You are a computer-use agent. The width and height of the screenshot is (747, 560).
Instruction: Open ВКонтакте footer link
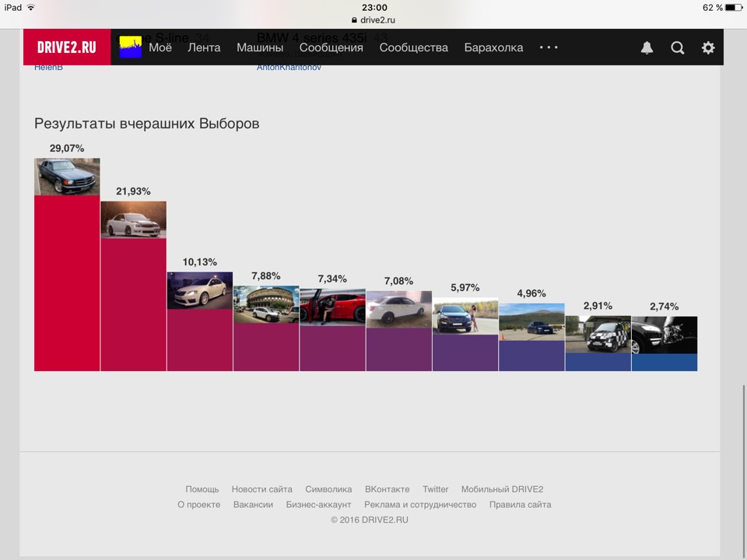pyautogui.click(x=388, y=489)
